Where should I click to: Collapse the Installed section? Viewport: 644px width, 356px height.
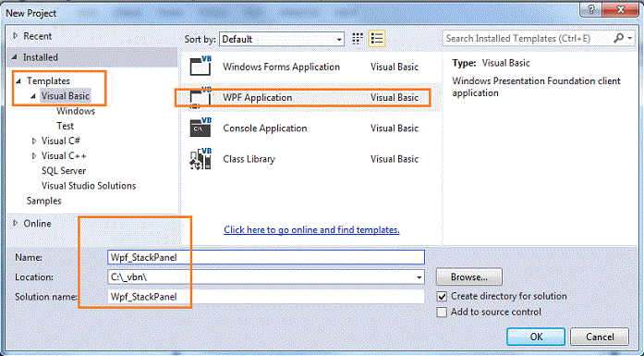pyautogui.click(x=15, y=57)
